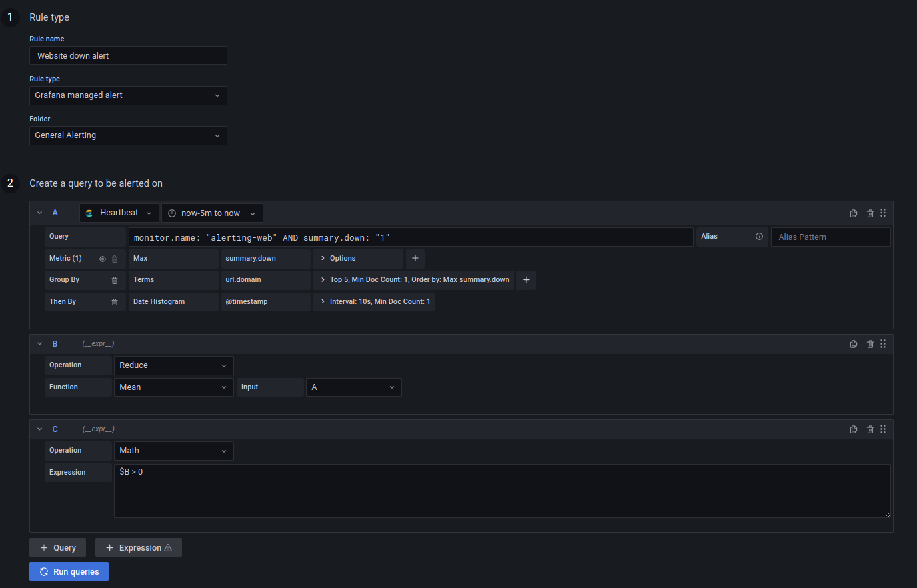Click the Math expression text area
The width and height of the screenshot is (917, 588).
coord(502,491)
